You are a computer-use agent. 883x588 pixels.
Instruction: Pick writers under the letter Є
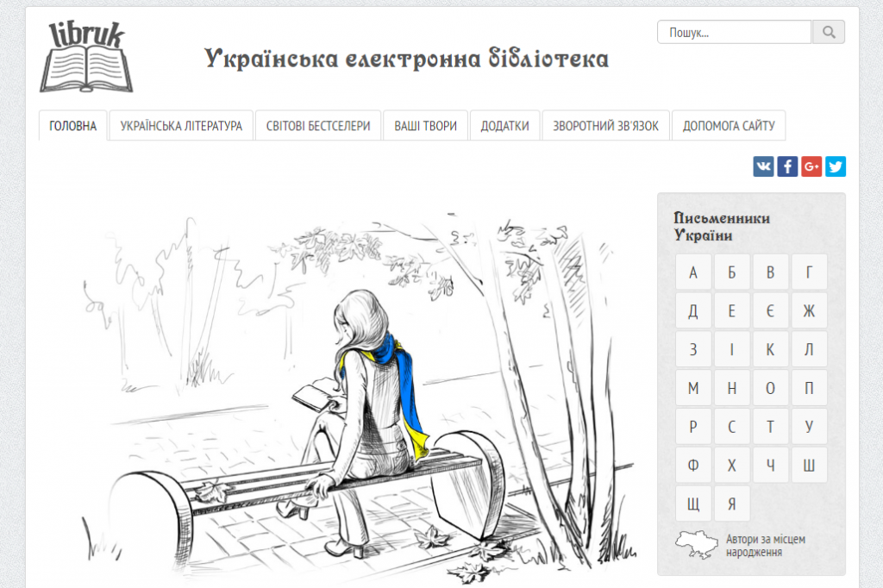click(x=770, y=311)
